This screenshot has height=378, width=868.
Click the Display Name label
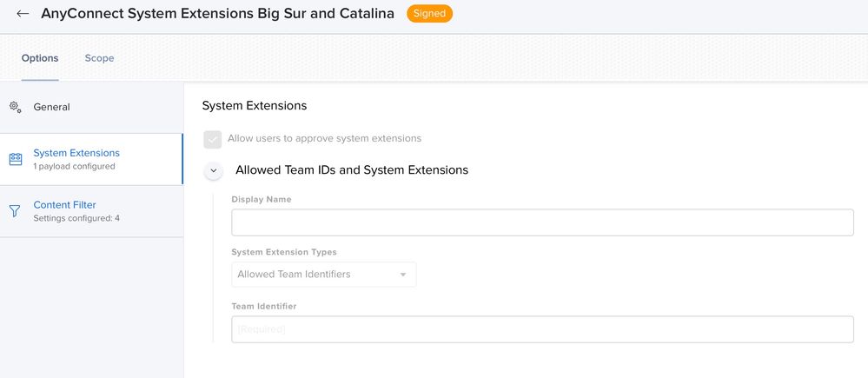(x=262, y=199)
